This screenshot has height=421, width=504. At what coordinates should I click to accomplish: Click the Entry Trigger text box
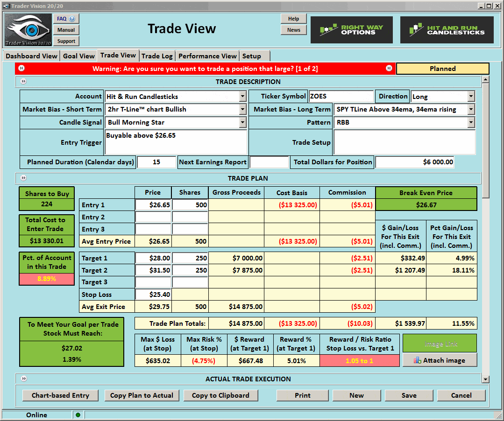[176, 142]
